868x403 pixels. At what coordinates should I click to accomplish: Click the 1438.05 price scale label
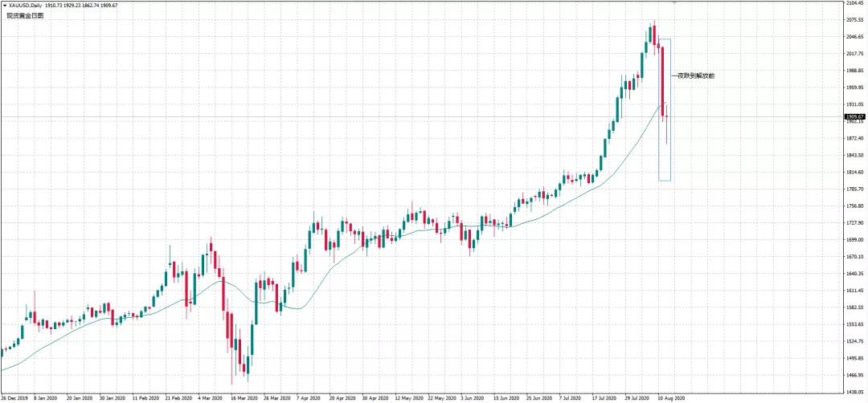(856, 392)
